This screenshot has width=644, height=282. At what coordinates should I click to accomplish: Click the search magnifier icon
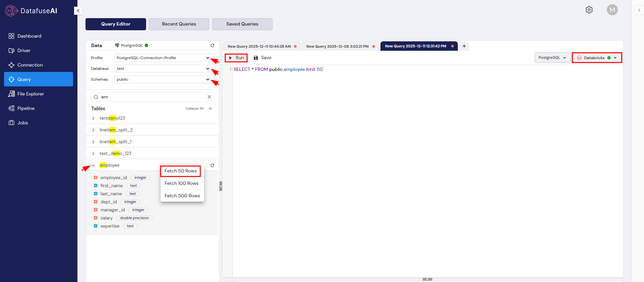pos(96,97)
